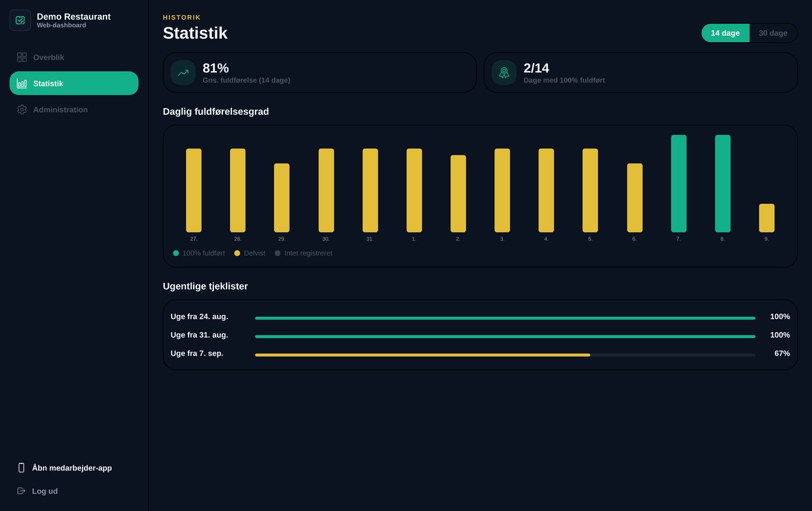Click the Log ud exit icon
Viewport: 812px width, 511px height.
click(21, 491)
